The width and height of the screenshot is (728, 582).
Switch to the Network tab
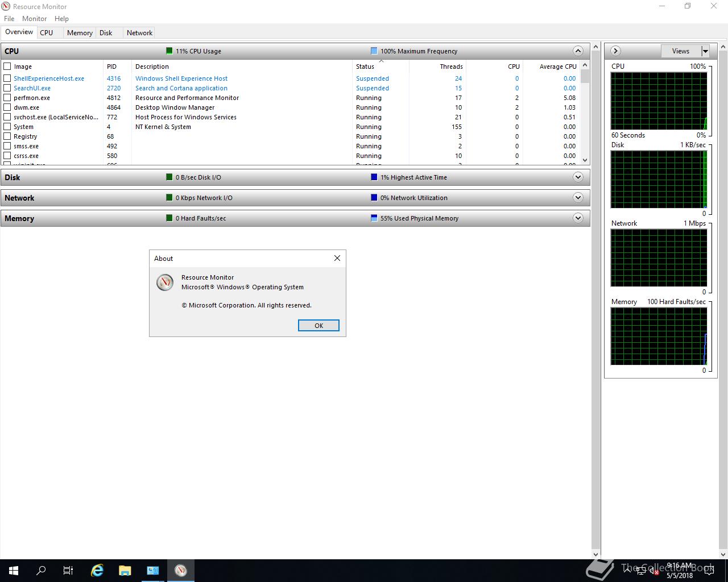[139, 33]
